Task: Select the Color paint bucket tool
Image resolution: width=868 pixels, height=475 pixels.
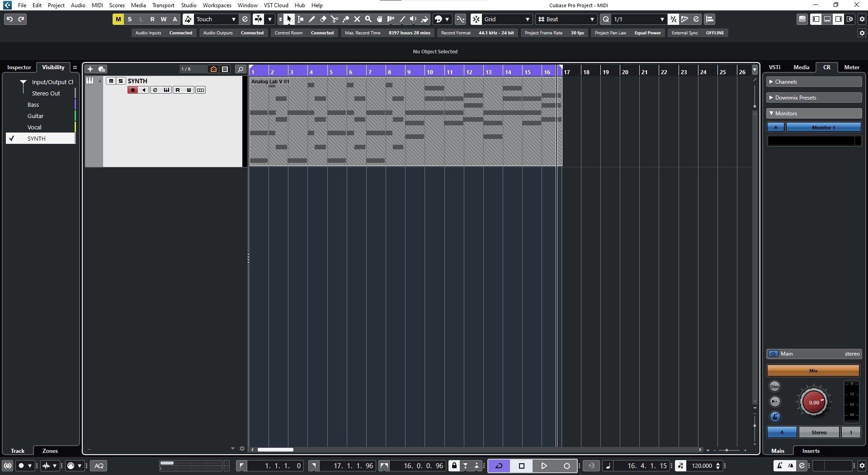Action: click(x=425, y=19)
